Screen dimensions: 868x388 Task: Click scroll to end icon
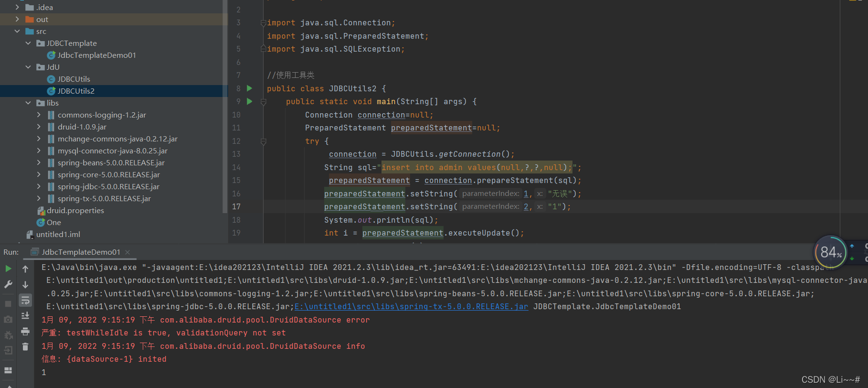point(25,315)
